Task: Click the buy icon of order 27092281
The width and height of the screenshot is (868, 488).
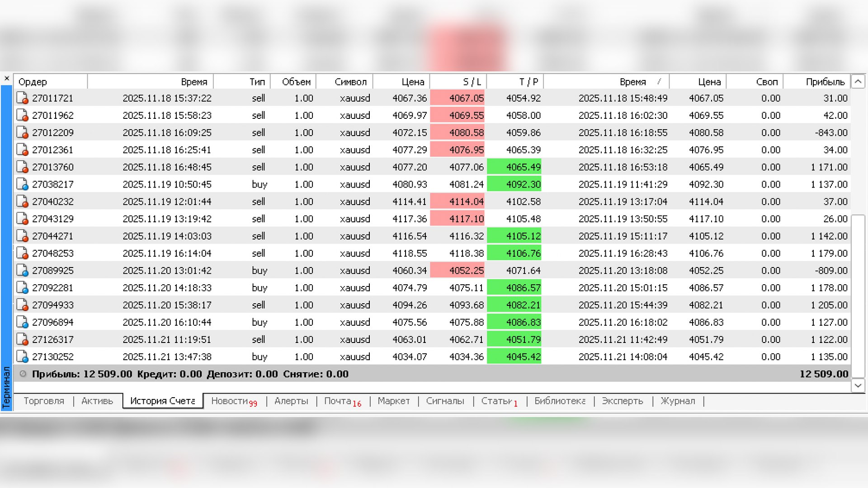Action: pyautogui.click(x=23, y=288)
